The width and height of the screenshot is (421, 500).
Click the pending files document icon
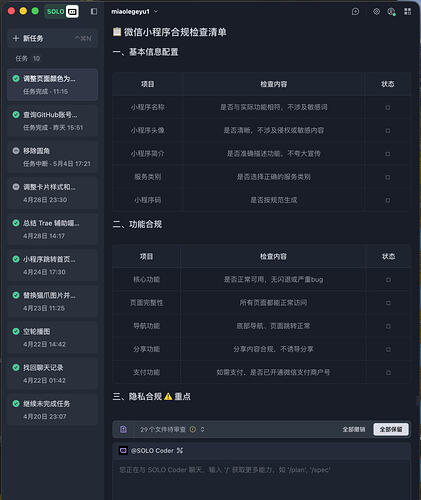click(x=123, y=429)
